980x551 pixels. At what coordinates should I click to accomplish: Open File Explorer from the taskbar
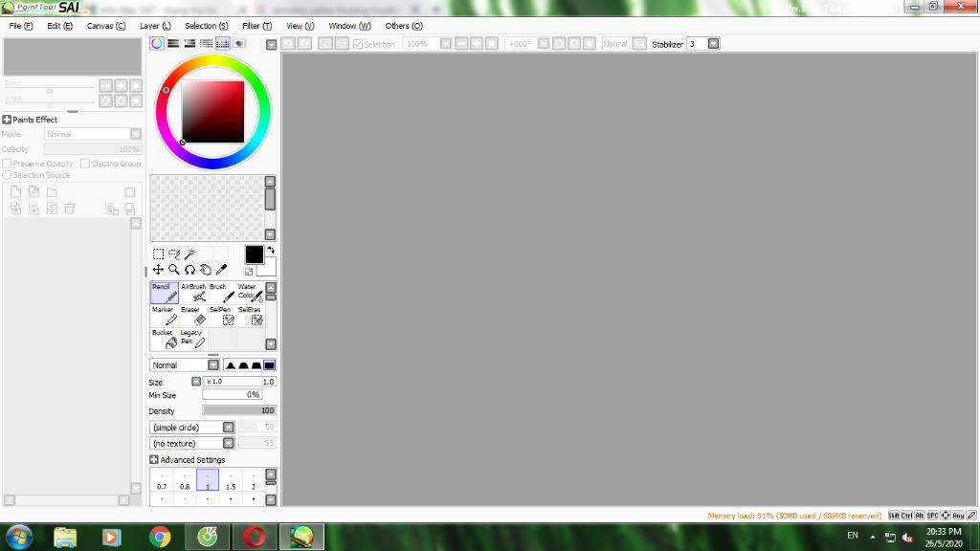[x=65, y=537]
